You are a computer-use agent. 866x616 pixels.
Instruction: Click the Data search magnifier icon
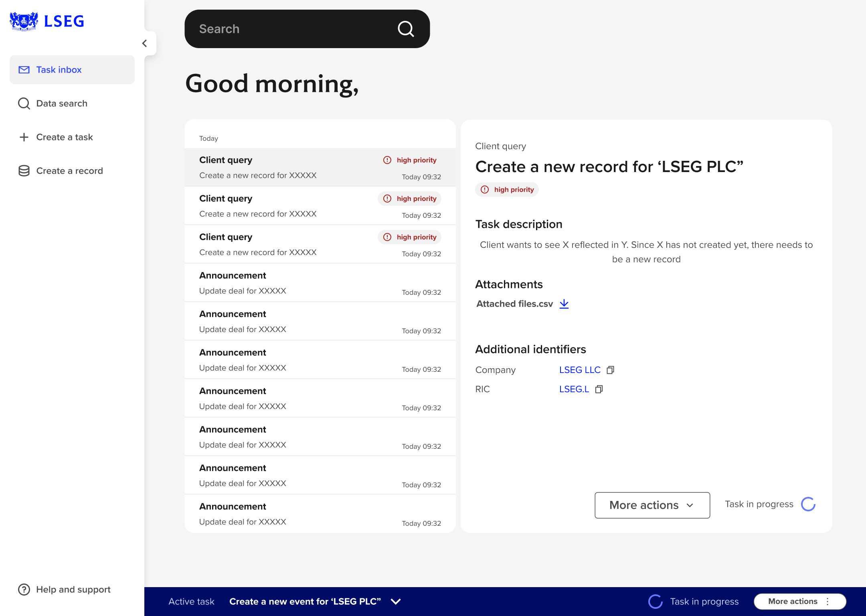point(24,103)
